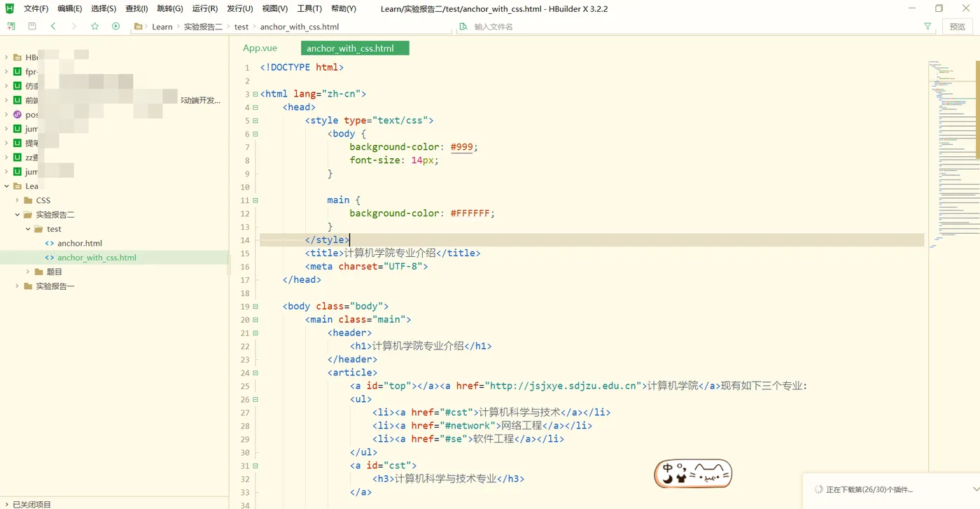Viewport: 980px width, 509px height.
Task: Select the 实验报告一 folder in the tree
Action: click(x=55, y=286)
